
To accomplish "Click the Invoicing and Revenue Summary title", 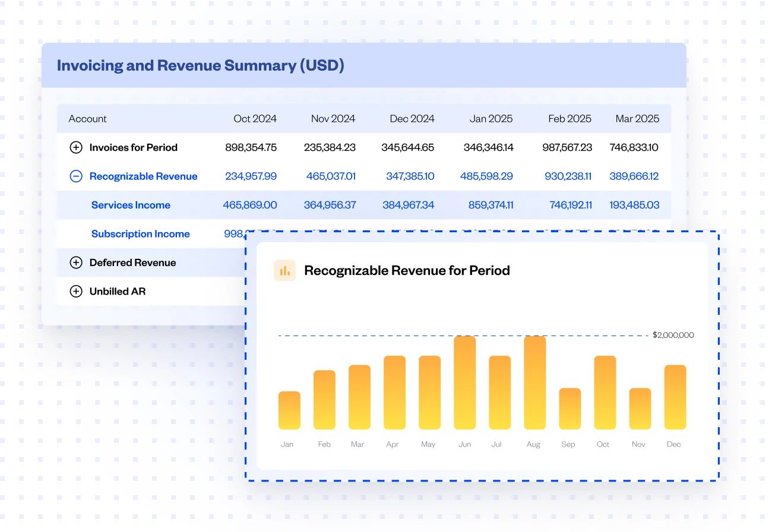I will coord(201,65).
